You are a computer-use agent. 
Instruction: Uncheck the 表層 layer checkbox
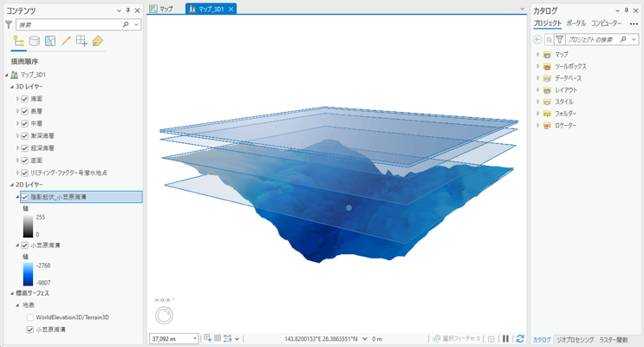tap(24, 111)
